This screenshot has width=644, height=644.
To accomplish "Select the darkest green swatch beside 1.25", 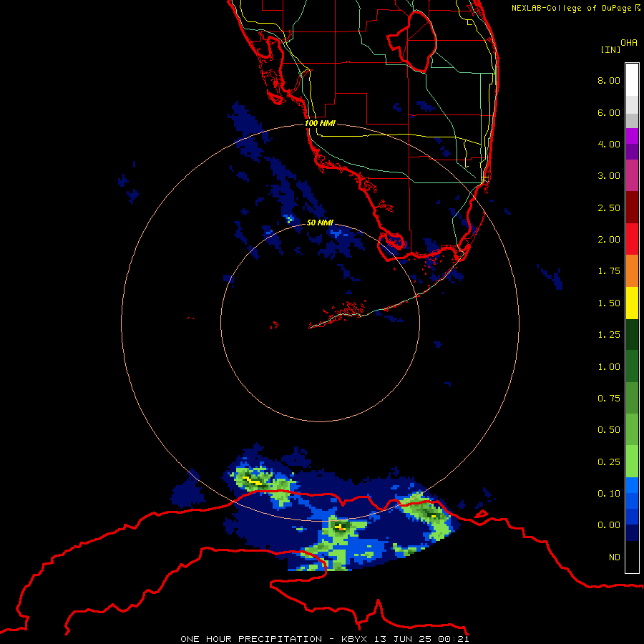I will 632,335.
